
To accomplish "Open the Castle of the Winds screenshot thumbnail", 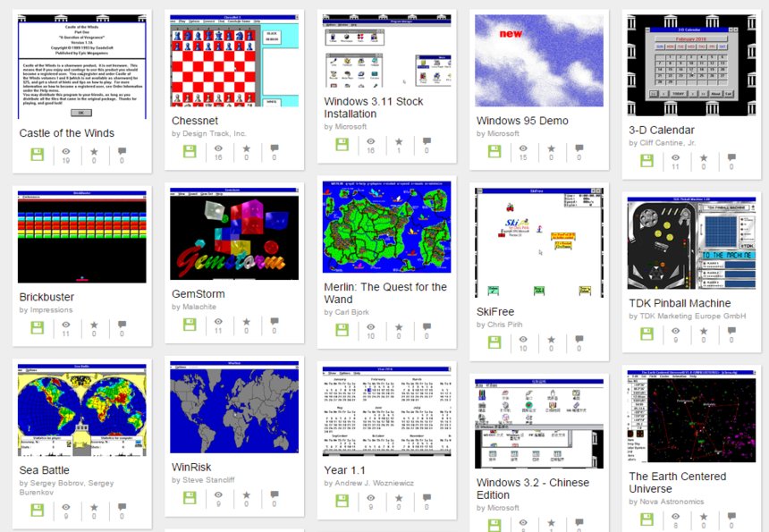I will point(82,67).
